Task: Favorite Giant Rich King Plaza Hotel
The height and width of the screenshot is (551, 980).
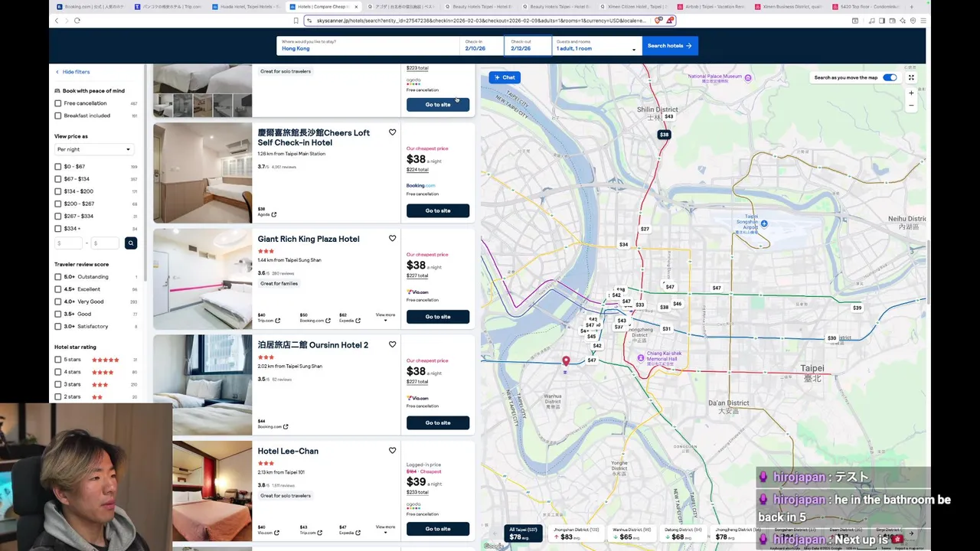Action: pos(392,238)
